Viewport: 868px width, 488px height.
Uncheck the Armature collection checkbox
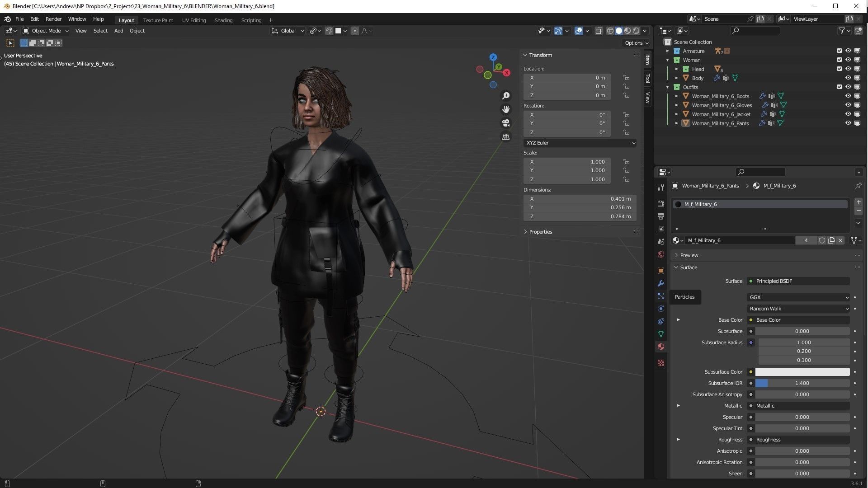coord(840,51)
